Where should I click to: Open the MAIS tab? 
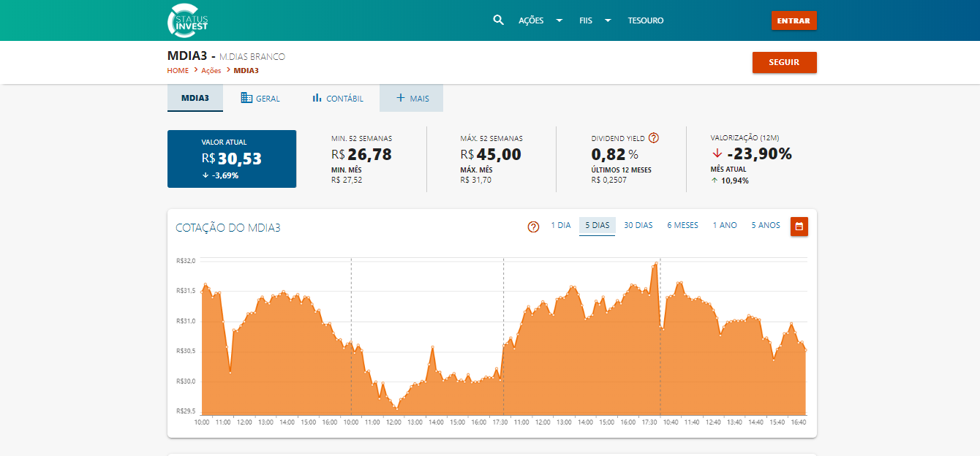pos(411,98)
